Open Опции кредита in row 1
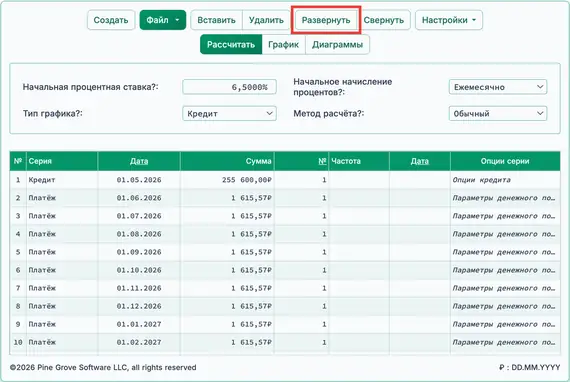This screenshot has height=382, width=570. point(505,180)
